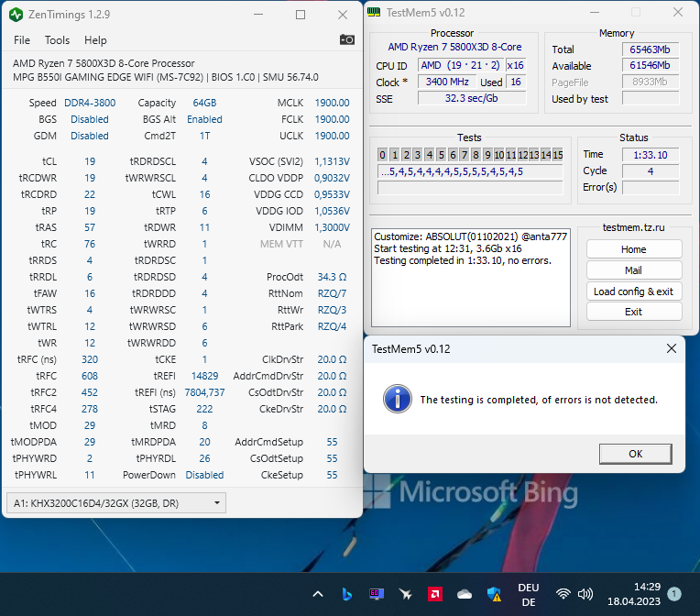Open AMD Software tray icon

point(435,594)
